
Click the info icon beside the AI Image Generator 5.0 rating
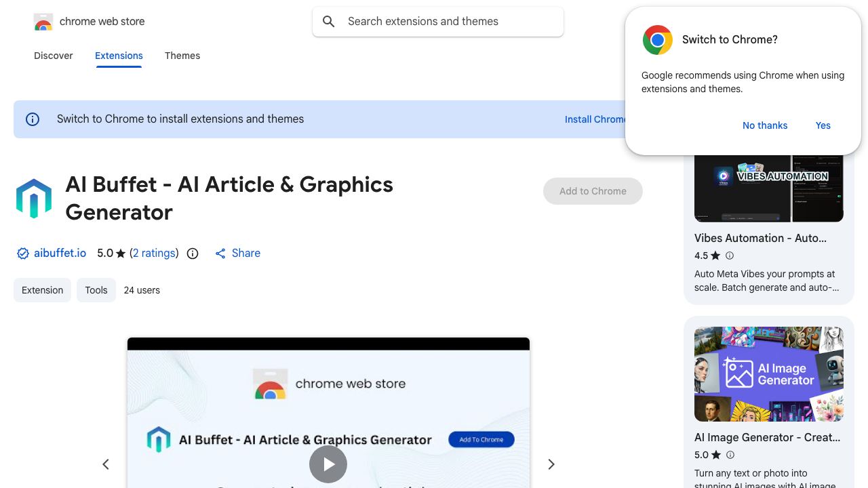[x=730, y=455]
